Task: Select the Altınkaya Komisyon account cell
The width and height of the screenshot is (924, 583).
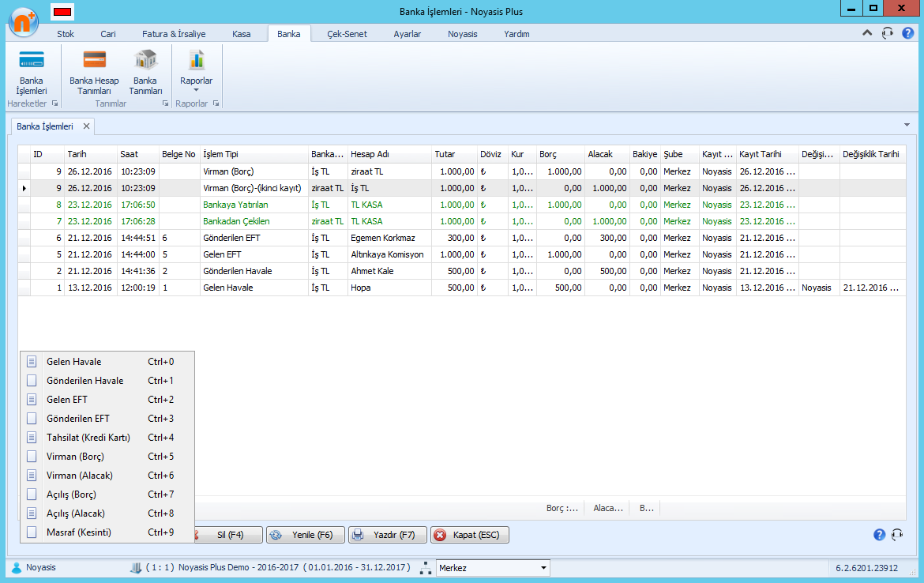Action: [x=389, y=254]
